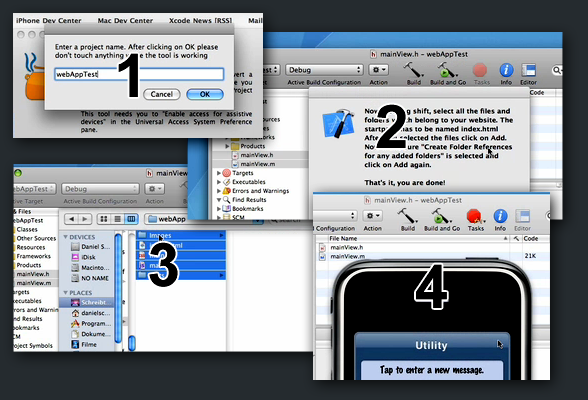Collapse the Find Results group in screenshot 2 tree
This screenshot has height=400, width=588.
[x=219, y=200]
